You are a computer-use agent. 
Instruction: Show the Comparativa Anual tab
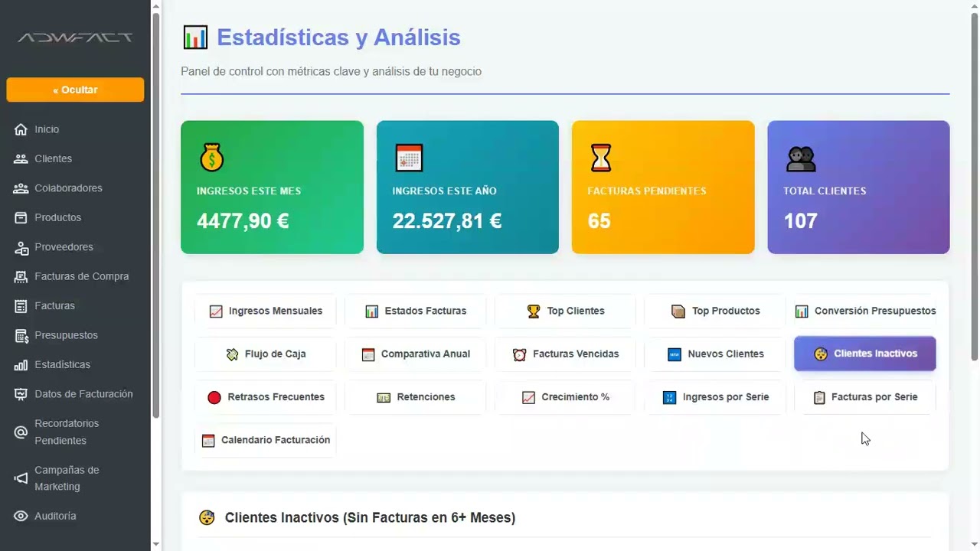tap(415, 354)
